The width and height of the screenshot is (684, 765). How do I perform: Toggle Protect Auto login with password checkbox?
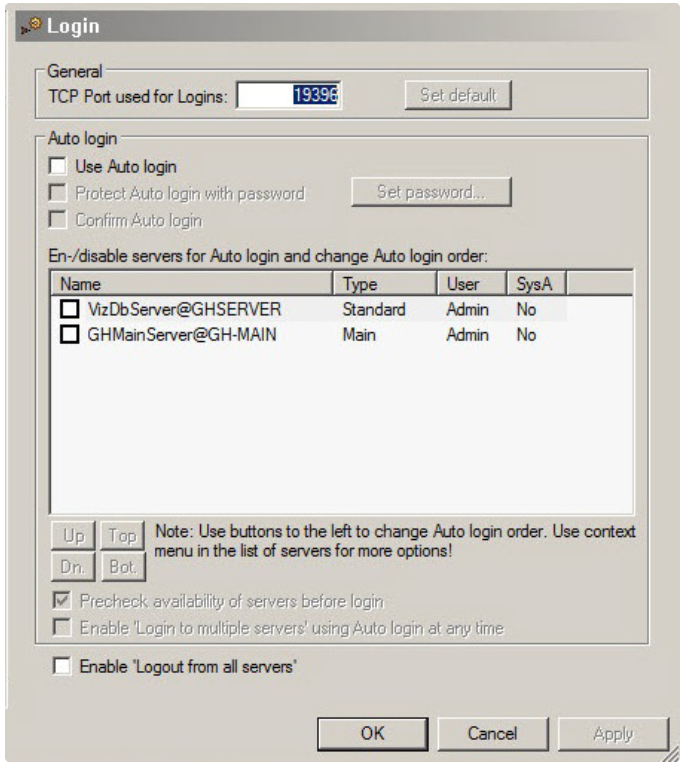(x=58, y=193)
